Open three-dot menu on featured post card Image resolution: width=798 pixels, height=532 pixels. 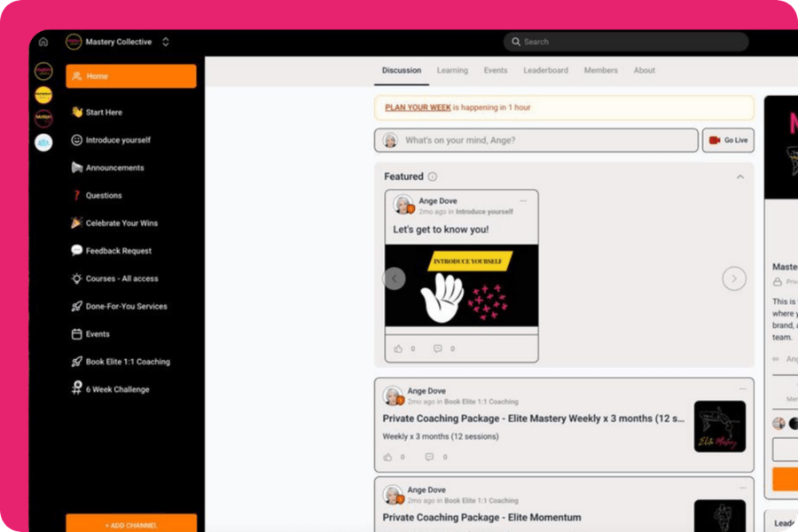click(523, 200)
